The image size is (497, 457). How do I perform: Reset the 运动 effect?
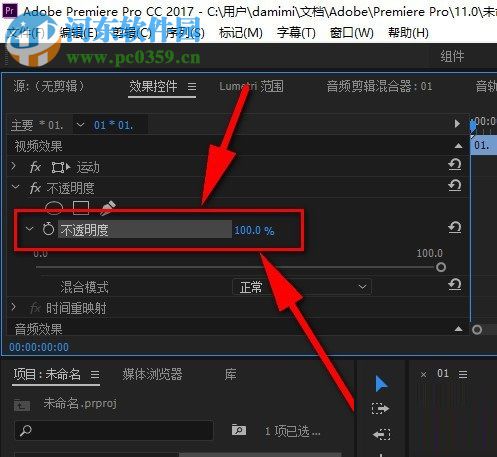[x=455, y=165]
